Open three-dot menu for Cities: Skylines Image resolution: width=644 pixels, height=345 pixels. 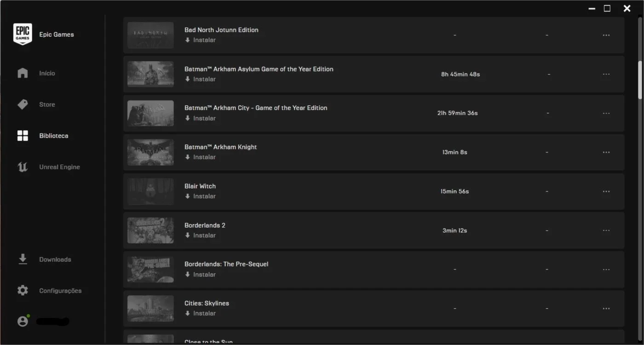606,309
